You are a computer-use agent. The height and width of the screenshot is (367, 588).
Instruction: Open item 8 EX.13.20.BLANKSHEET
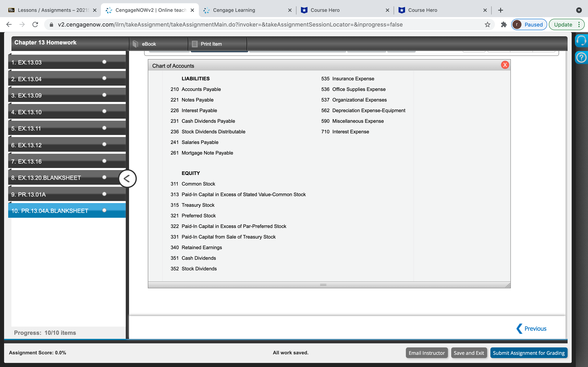46,178
